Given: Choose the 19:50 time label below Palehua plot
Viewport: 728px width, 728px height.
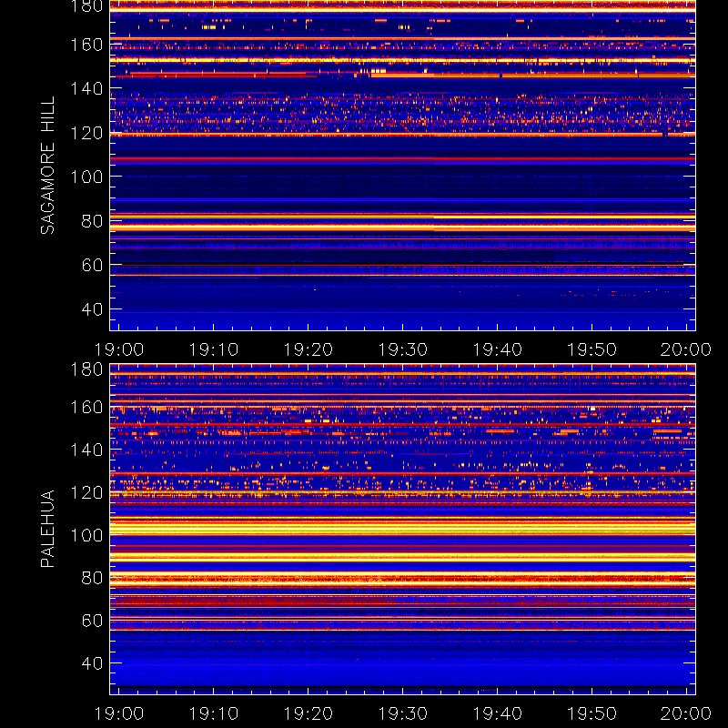Looking at the screenshot, I should (x=592, y=713).
